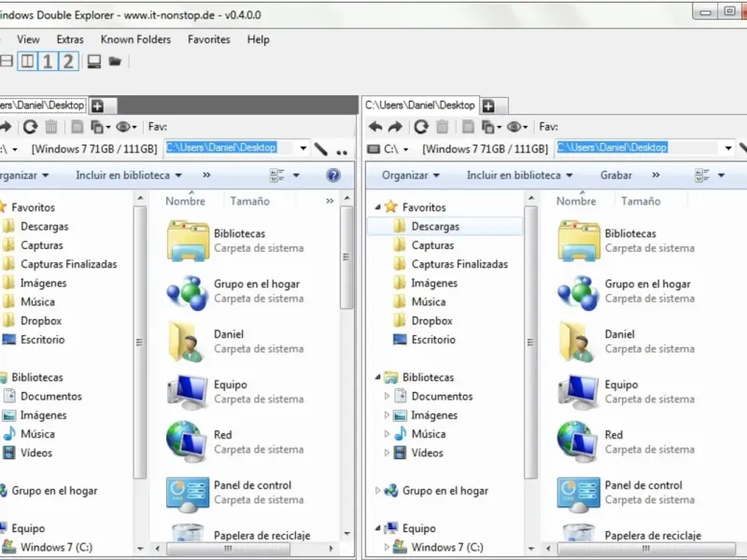Toggle the pane 1 button

click(x=48, y=62)
